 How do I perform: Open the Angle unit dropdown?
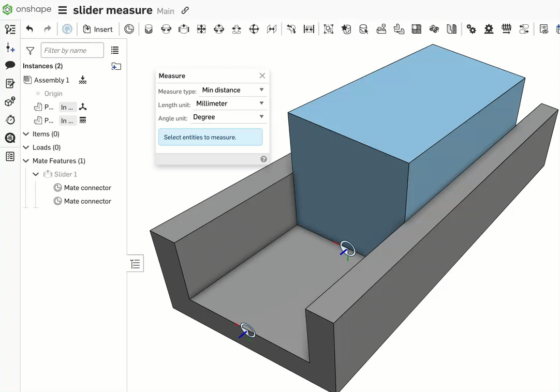(228, 117)
